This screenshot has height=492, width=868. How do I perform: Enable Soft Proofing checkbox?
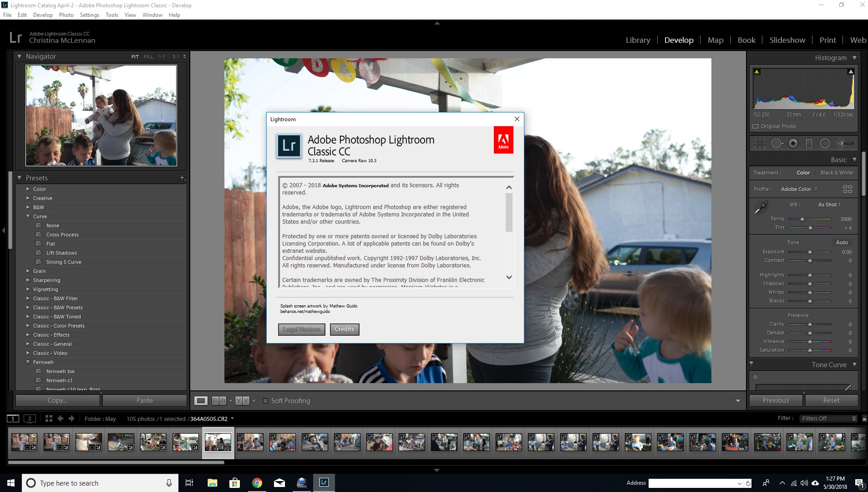[x=265, y=401]
